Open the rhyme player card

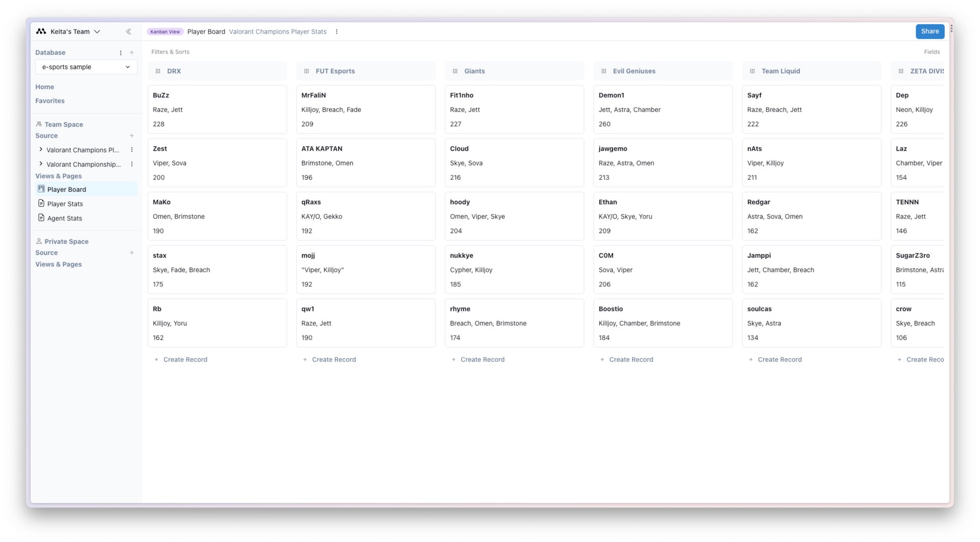(514, 323)
